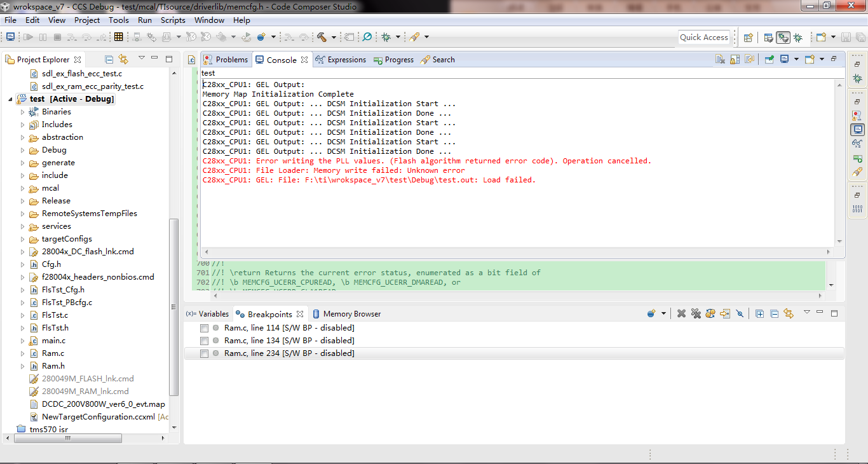Remove selected breakpoint with X icon
This screenshot has width=868, height=464.
(x=681, y=313)
